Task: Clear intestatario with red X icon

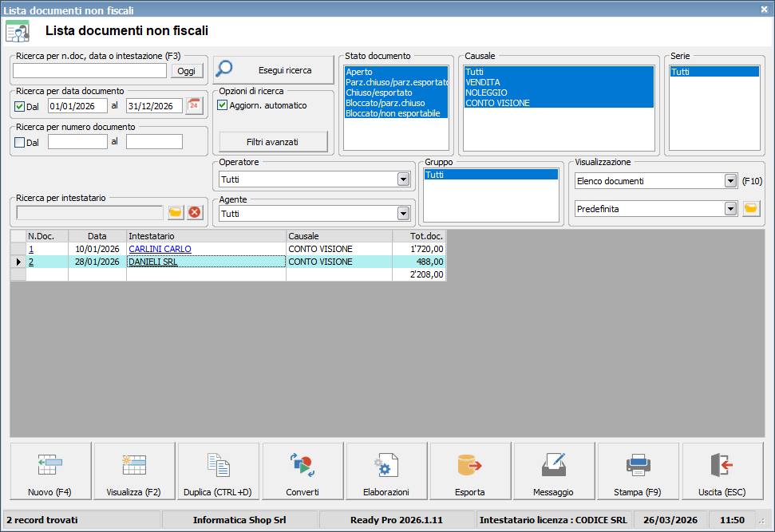Action: (x=195, y=213)
